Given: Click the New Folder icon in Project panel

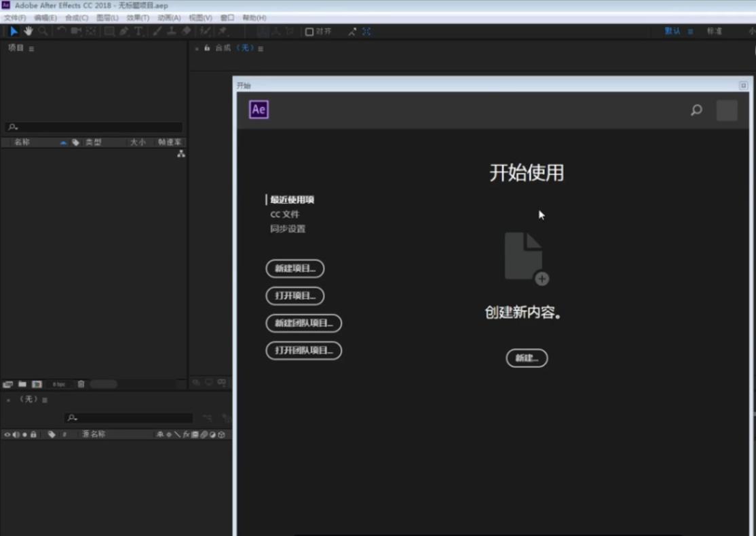Looking at the screenshot, I should click(22, 384).
